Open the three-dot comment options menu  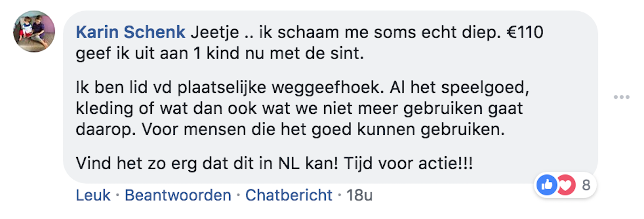click(x=621, y=97)
